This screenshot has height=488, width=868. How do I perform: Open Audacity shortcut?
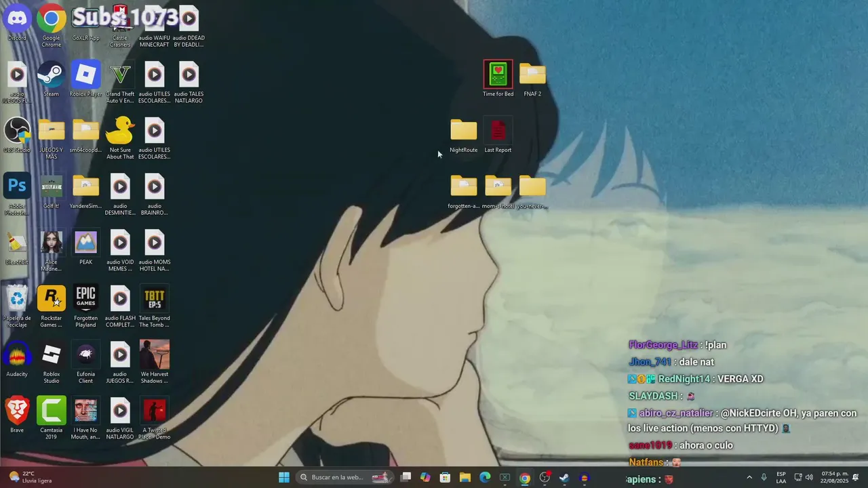click(17, 359)
